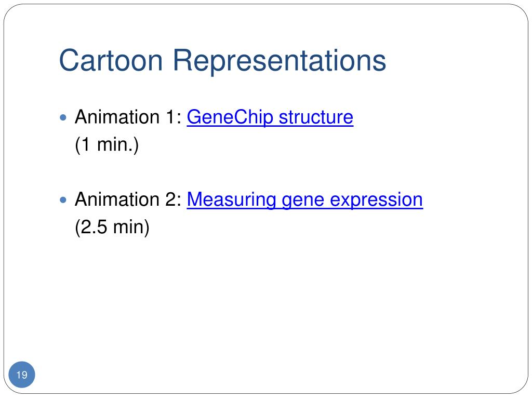Click the word 'expression' in the second link

376,201
